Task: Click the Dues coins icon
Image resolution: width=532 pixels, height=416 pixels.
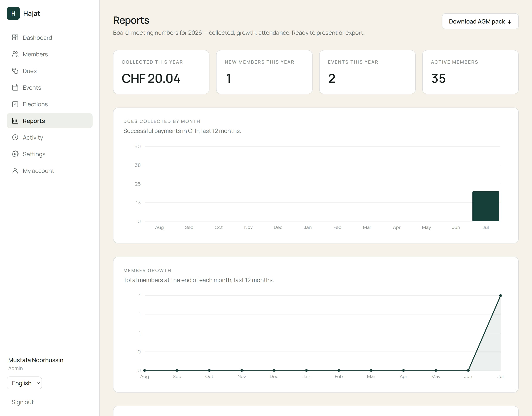Action: coord(15,71)
